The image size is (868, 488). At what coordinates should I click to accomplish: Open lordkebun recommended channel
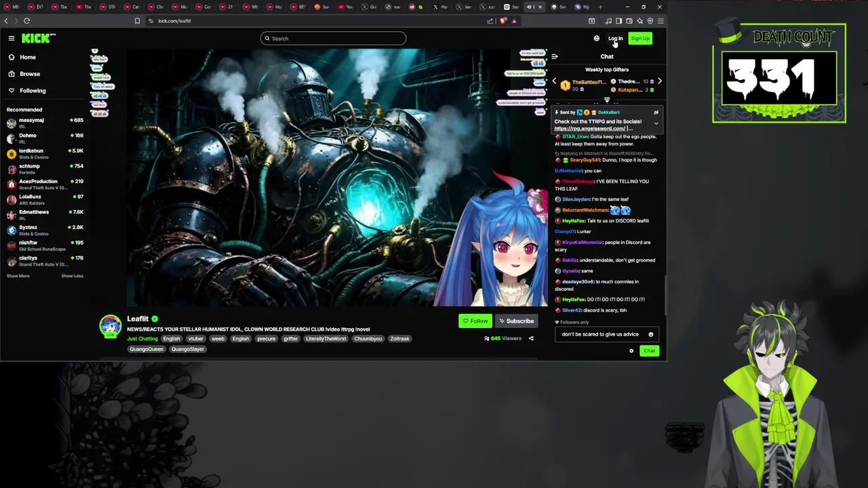(45, 153)
